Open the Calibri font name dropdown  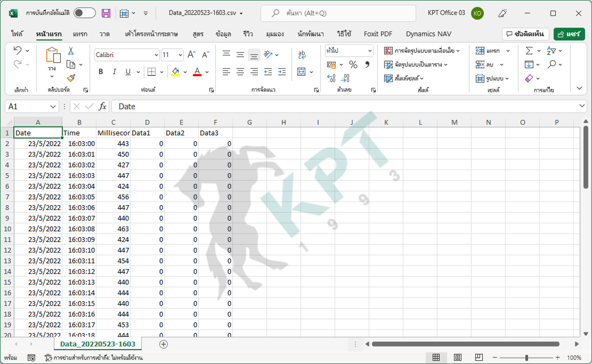[x=156, y=55]
